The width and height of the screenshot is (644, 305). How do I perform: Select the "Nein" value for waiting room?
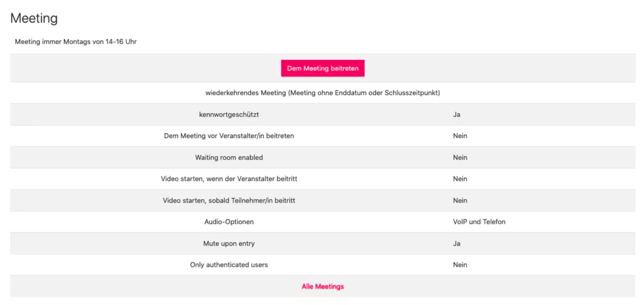tap(460, 157)
